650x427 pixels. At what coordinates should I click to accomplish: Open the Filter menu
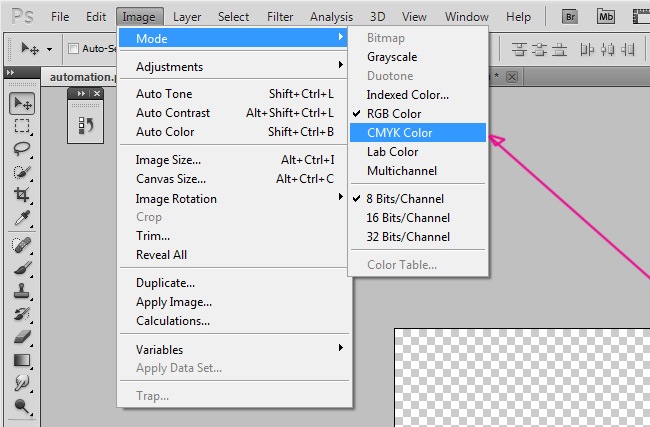tap(280, 17)
